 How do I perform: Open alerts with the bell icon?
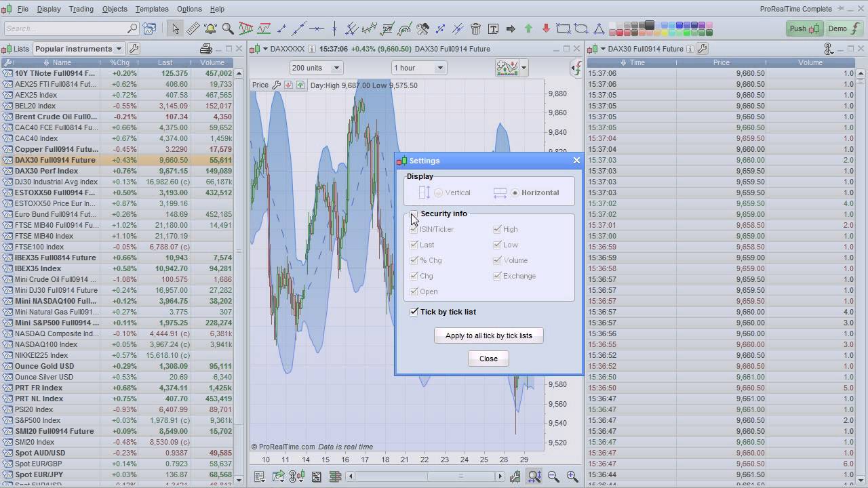(210, 28)
